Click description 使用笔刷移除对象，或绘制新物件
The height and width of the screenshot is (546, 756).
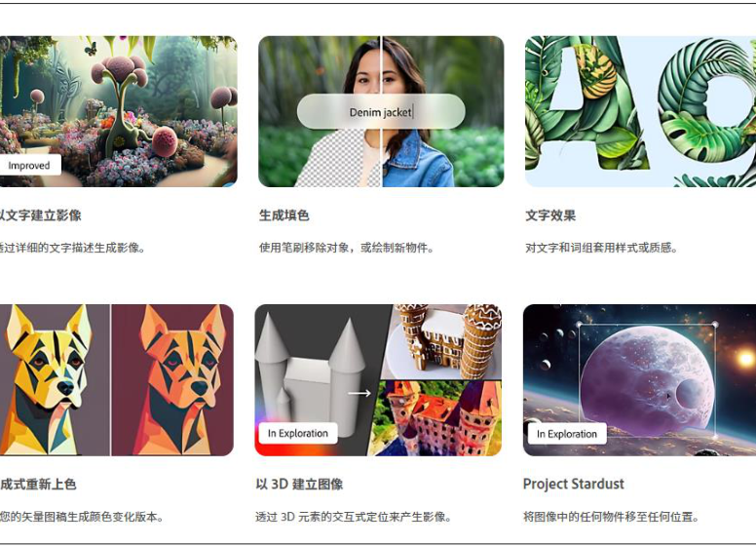pos(347,248)
